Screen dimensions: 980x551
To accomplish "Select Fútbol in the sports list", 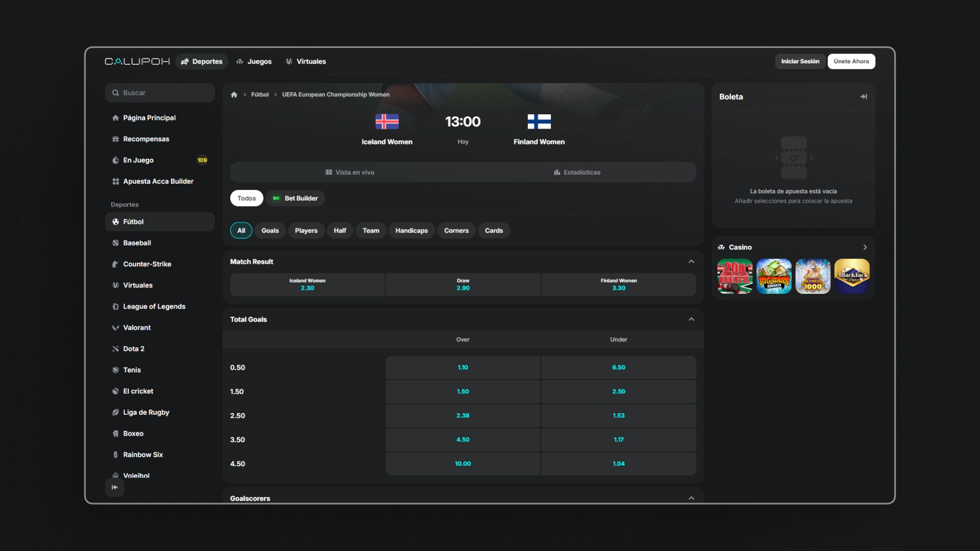I will pos(160,222).
